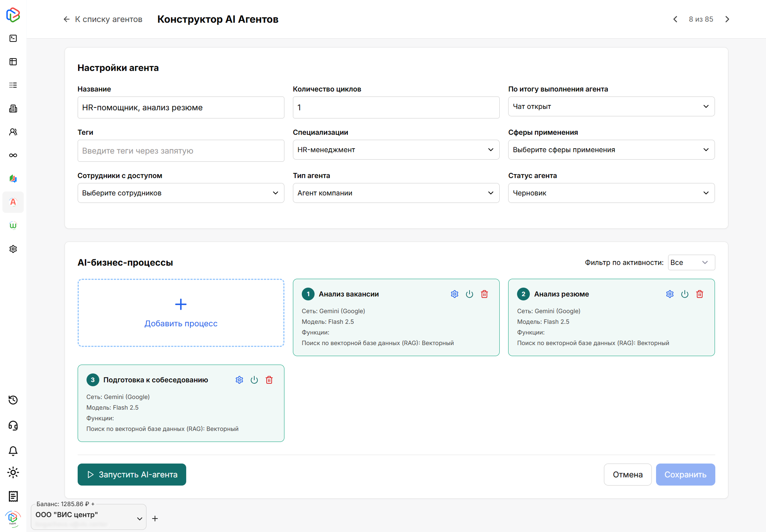This screenshot has width=766, height=532.
Task: Go back via К списку агентов
Action: click(x=109, y=19)
